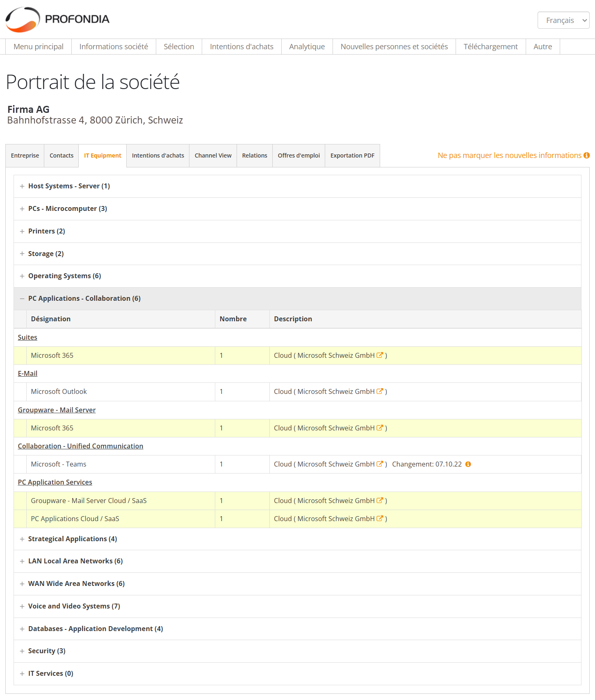Select the Microsoft Outlook designation cell

121,392
